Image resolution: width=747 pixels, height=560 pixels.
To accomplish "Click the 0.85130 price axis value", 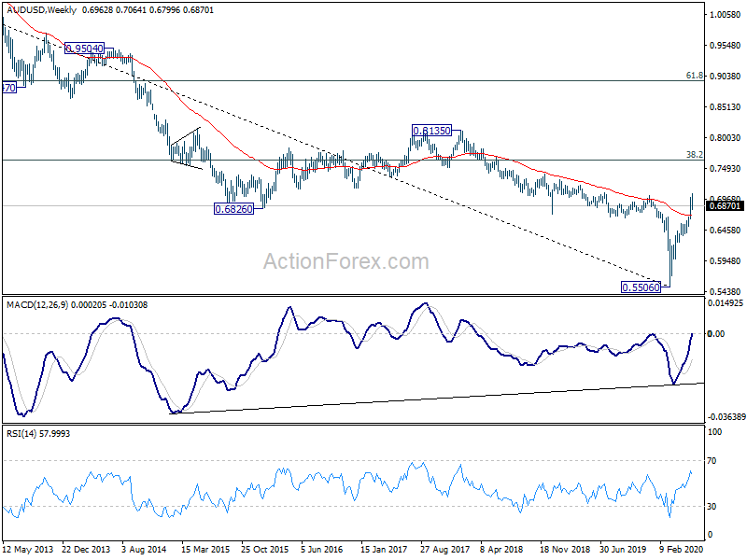I will [726, 107].
